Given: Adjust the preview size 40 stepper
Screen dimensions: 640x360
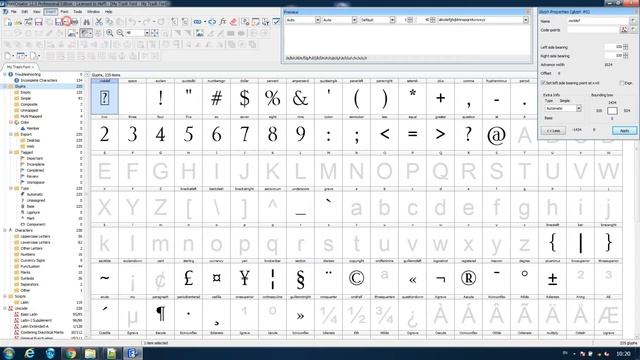Looking at the screenshot, I should point(432,20).
